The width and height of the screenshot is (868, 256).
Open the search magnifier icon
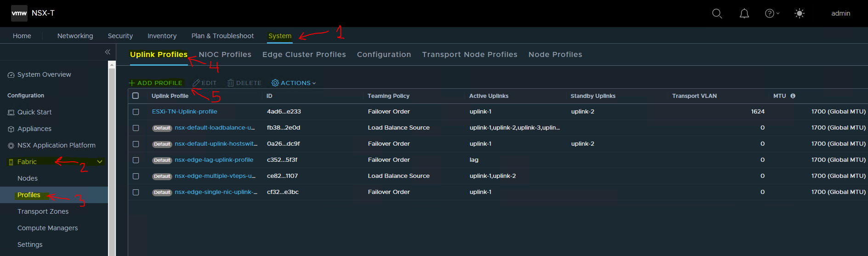717,13
